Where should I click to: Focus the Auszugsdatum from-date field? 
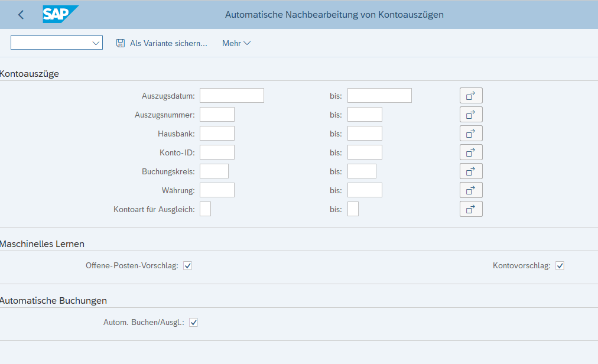coord(232,96)
